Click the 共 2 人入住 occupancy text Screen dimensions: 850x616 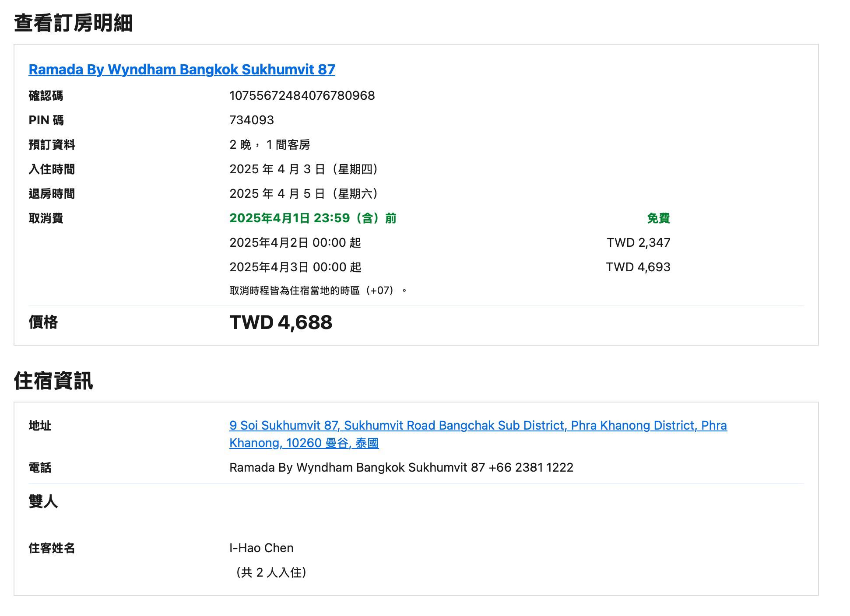270,573
